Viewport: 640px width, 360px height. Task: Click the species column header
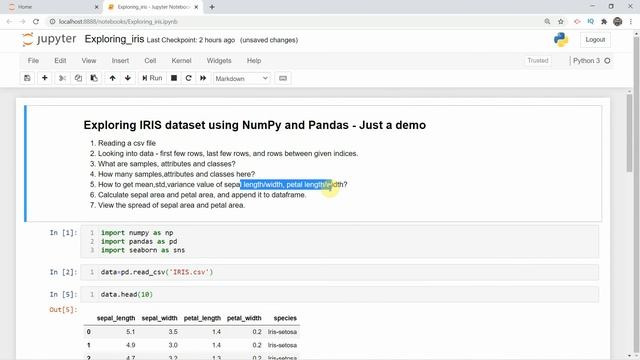[x=285, y=318]
